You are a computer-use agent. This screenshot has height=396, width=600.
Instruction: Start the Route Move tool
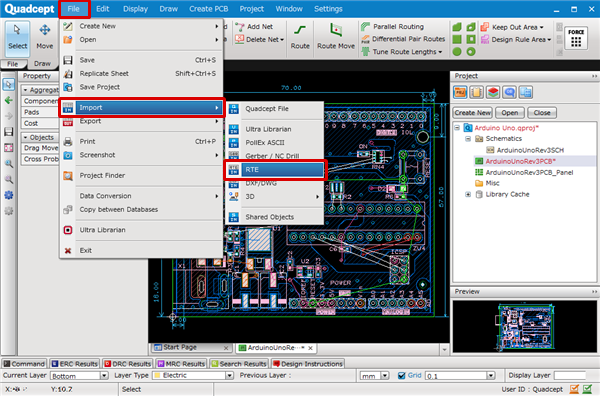point(336,37)
